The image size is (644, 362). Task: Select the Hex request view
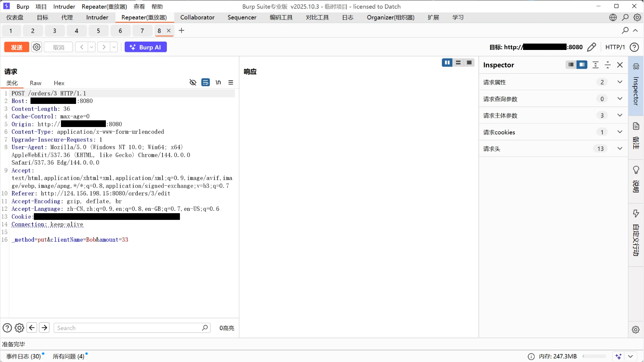pos(59,83)
